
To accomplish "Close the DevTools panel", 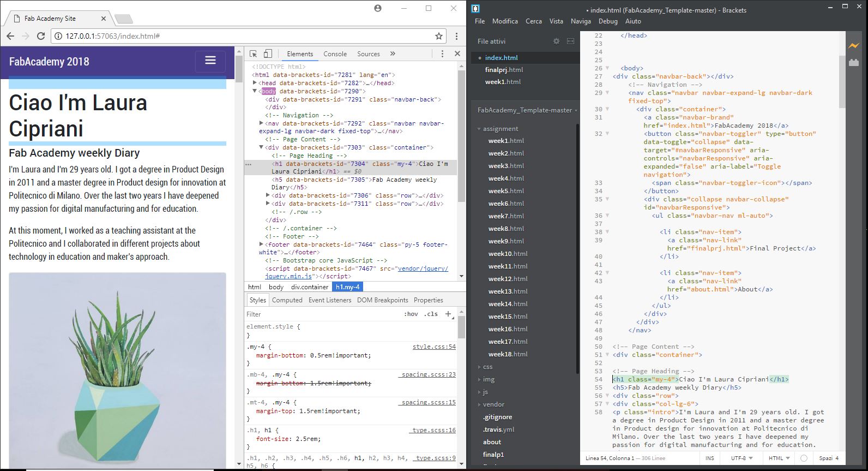I will coord(457,53).
